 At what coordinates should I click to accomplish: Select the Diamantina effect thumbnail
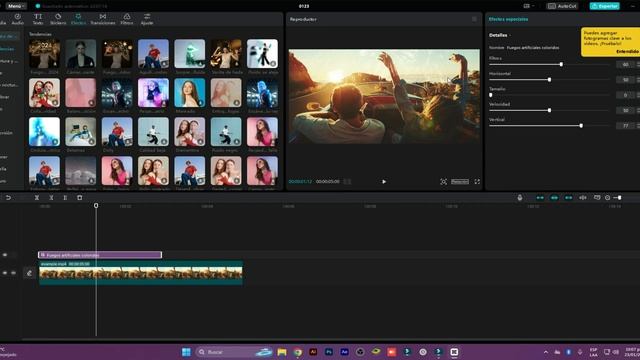(x=190, y=132)
